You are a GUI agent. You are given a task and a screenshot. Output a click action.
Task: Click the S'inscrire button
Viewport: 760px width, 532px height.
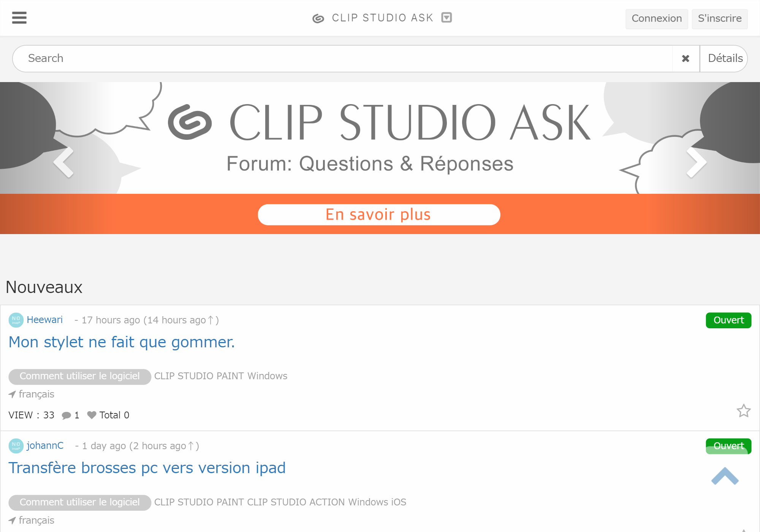[x=719, y=19]
